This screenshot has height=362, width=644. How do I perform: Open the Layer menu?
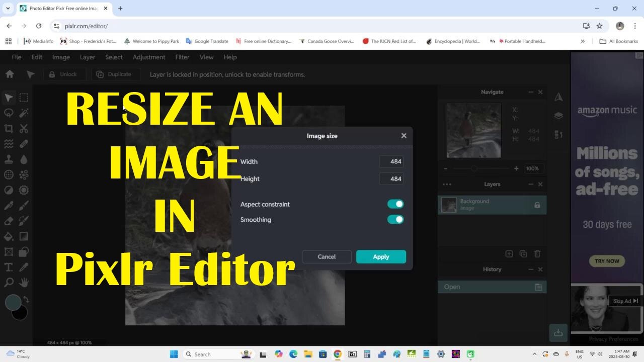point(88,57)
